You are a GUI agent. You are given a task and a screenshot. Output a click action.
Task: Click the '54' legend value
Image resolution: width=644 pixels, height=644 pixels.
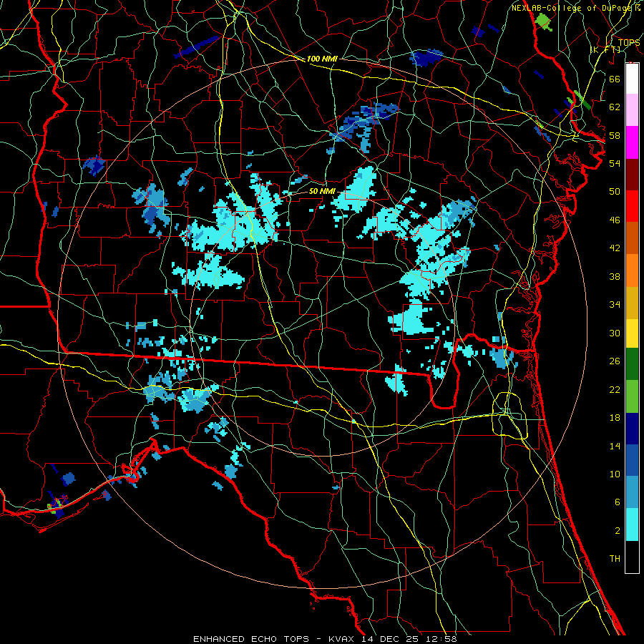[615, 163]
